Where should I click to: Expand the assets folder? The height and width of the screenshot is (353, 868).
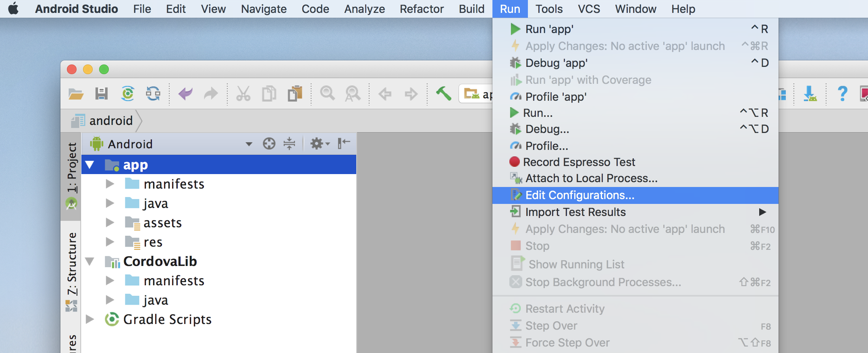pyautogui.click(x=110, y=222)
